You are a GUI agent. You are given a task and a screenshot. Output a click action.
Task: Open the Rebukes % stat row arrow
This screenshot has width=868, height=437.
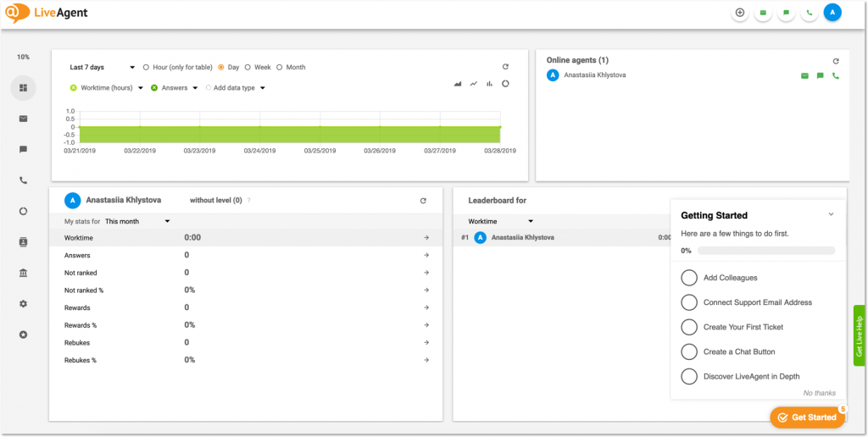click(426, 360)
